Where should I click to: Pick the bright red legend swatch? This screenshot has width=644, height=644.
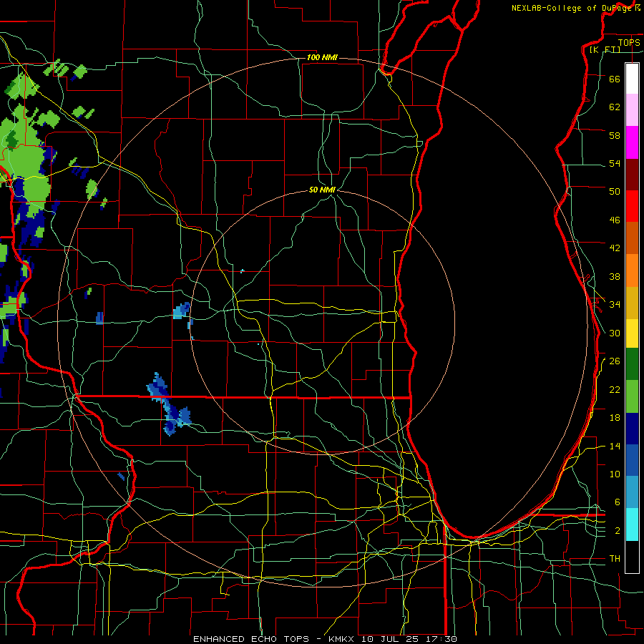tap(632, 206)
